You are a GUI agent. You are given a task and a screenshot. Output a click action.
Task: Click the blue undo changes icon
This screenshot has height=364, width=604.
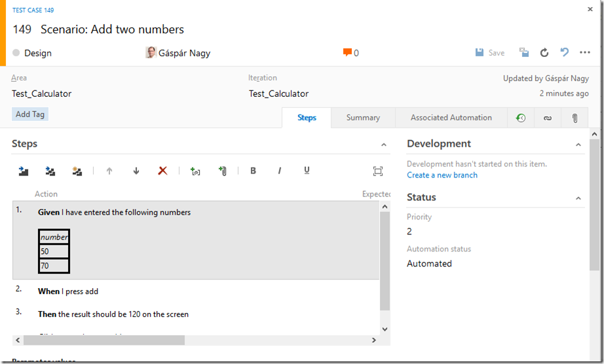coord(564,52)
